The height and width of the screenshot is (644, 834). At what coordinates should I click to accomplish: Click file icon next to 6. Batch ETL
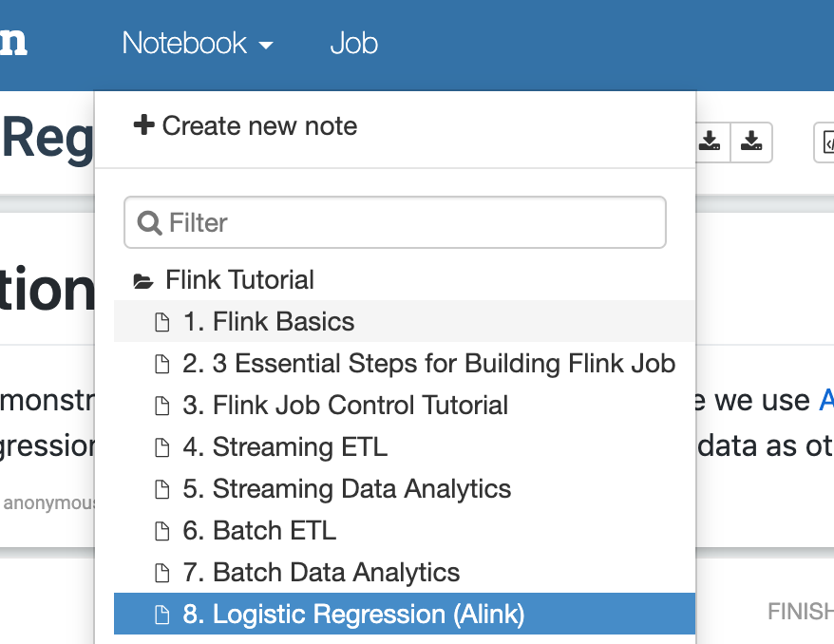[161, 531]
